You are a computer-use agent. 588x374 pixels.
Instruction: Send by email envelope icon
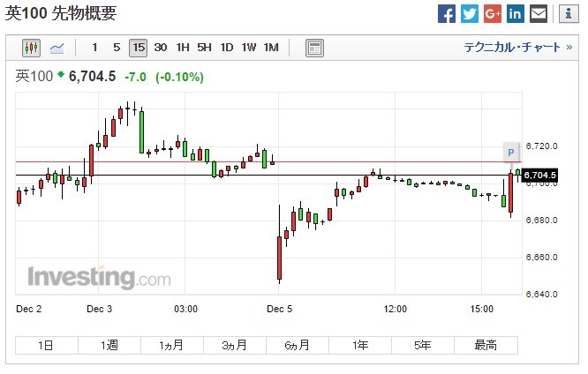(x=539, y=14)
